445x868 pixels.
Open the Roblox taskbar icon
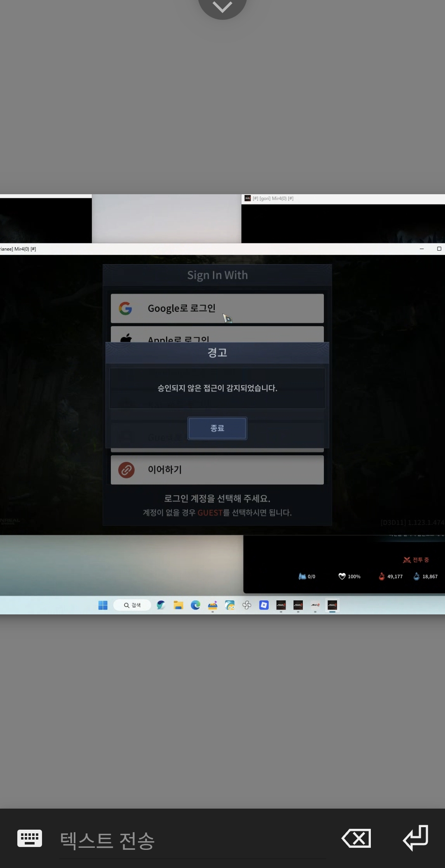point(264,605)
